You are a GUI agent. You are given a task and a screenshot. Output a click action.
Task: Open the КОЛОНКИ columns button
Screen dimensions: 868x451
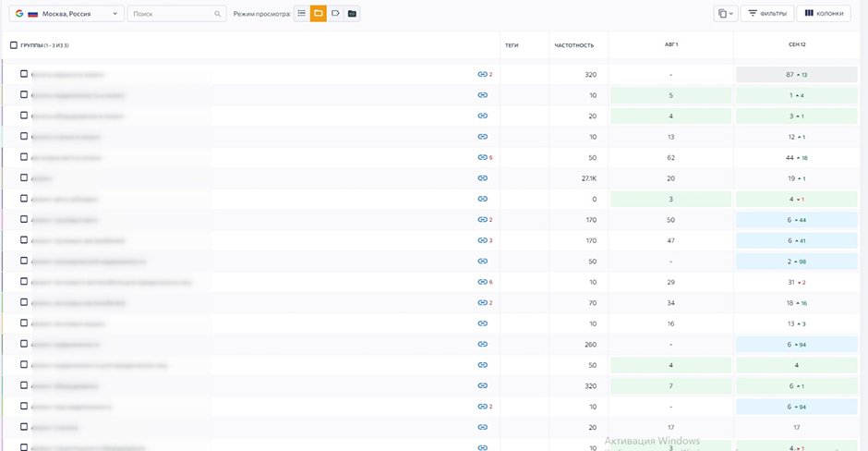click(824, 13)
